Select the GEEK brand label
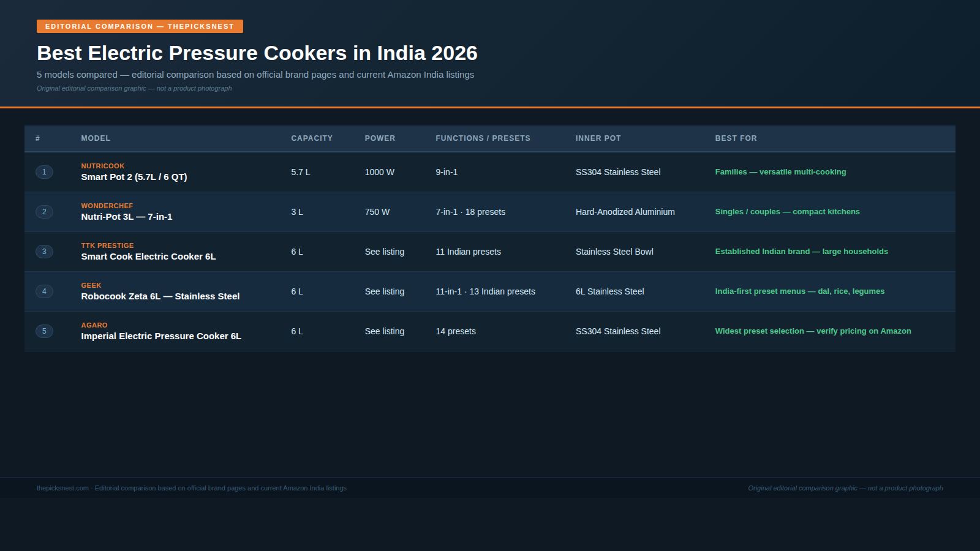The height and width of the screenshot is (551, 980). pos(91,285)
